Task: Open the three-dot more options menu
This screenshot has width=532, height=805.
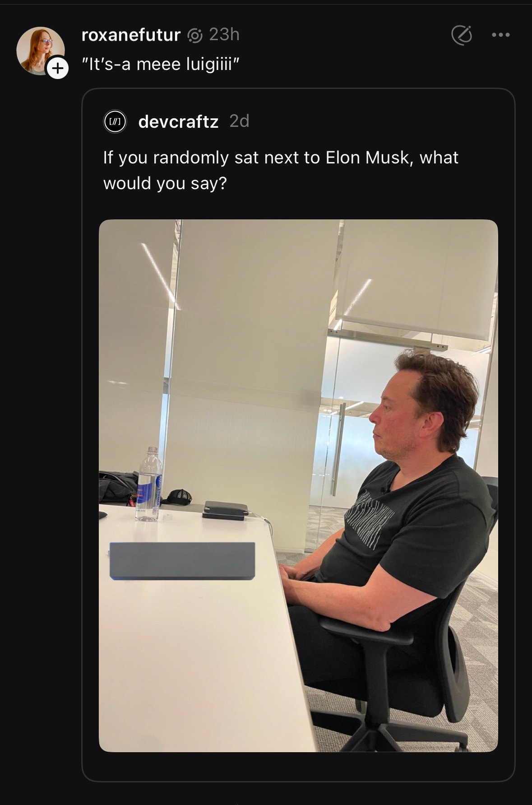Action: coord(501,35)
